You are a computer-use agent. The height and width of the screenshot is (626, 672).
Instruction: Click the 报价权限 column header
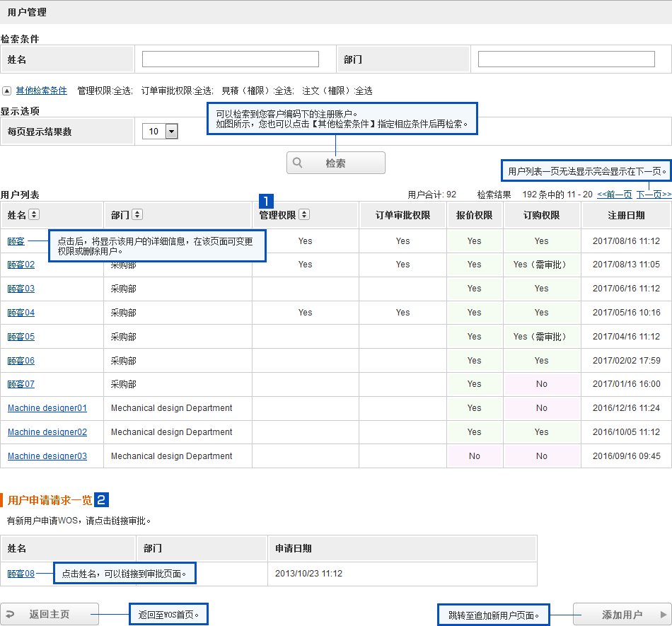coord(475,215)
